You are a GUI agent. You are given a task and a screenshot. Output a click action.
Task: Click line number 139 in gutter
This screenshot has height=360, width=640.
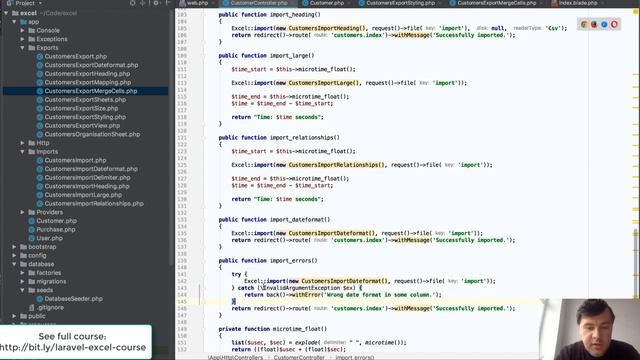tap(182, 260)
